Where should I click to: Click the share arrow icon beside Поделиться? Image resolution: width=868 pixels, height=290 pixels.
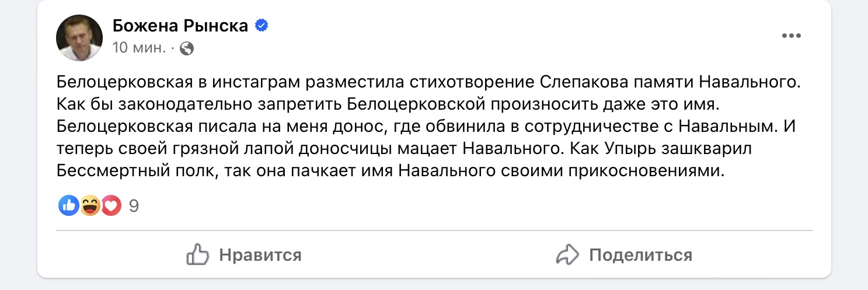coord(567,255)
